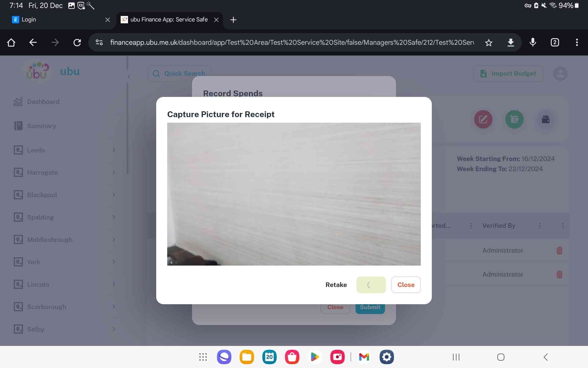The image size is (588, 368).
Task: Click the browser address bar URL
Action: 291,43
